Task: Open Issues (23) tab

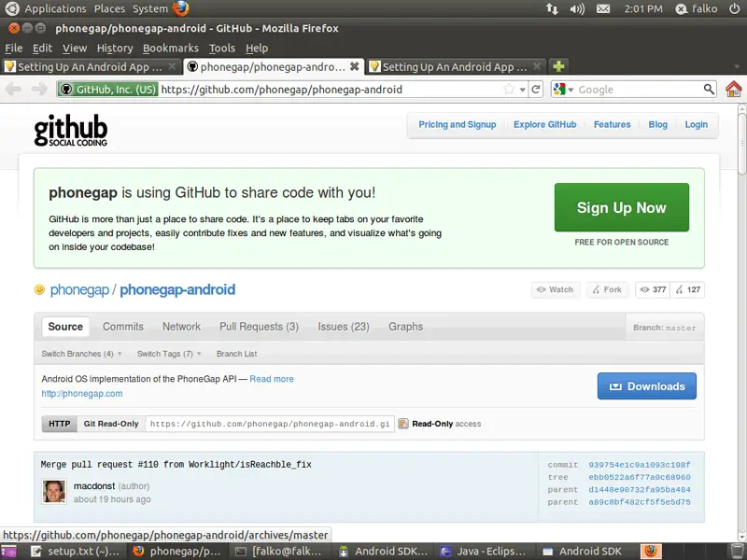Action: click(x=344, y=327)
